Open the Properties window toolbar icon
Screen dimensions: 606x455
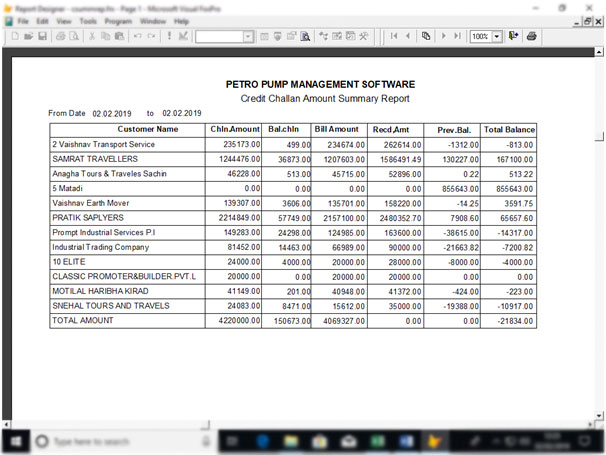pos(291,36)
